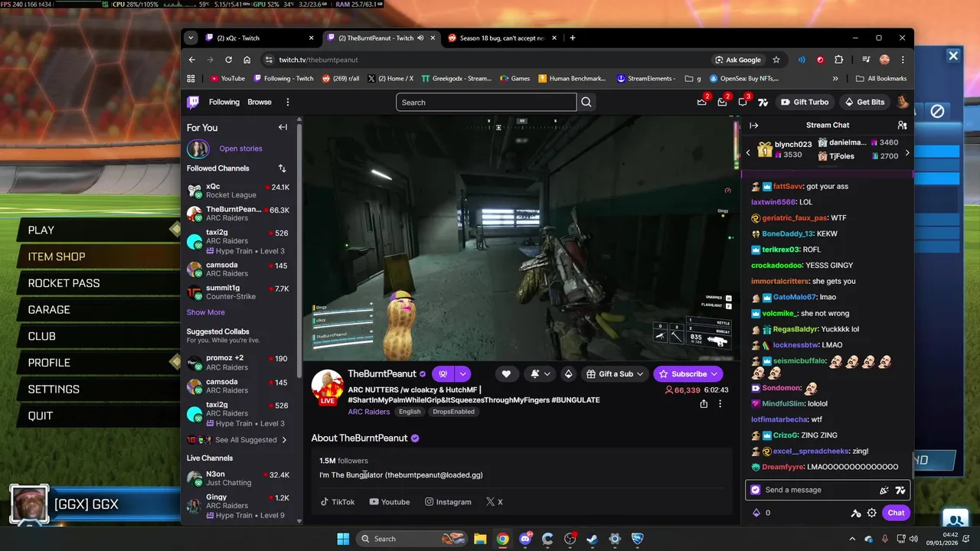Open Twitch user avatar menu
This screenshot has width=980, height=551.
pyautogui.click(x=903, y=102)
